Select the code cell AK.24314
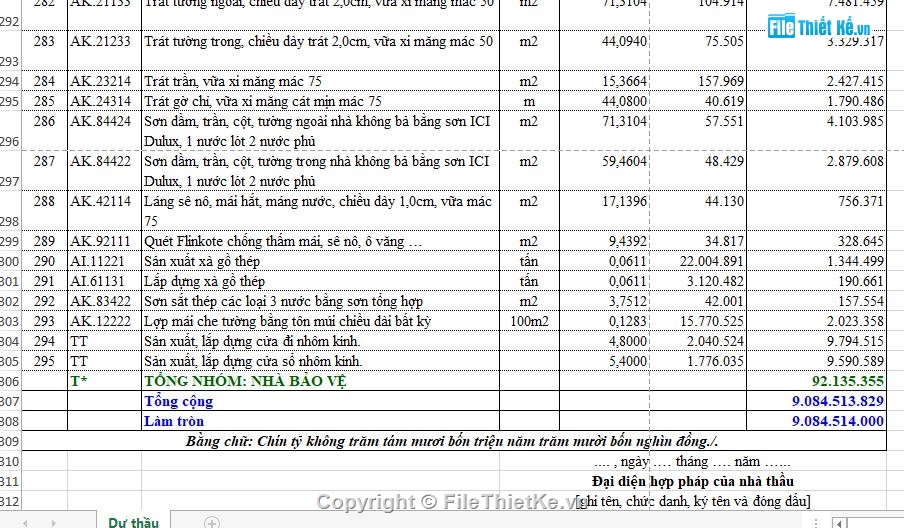 [104, 101]
